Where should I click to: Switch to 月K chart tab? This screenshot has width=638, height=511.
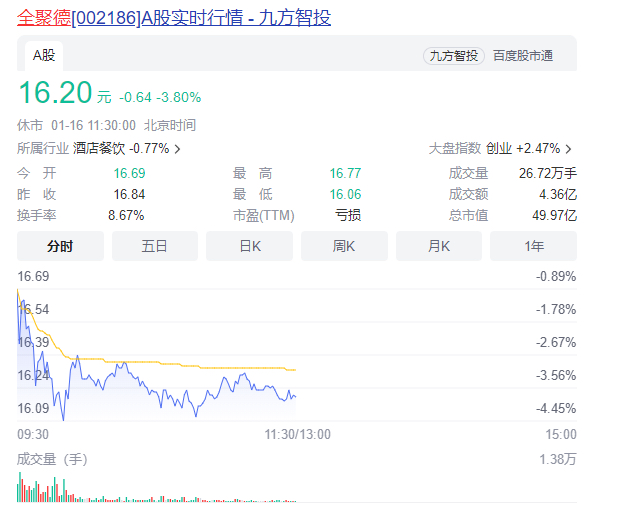click(439, 246)
